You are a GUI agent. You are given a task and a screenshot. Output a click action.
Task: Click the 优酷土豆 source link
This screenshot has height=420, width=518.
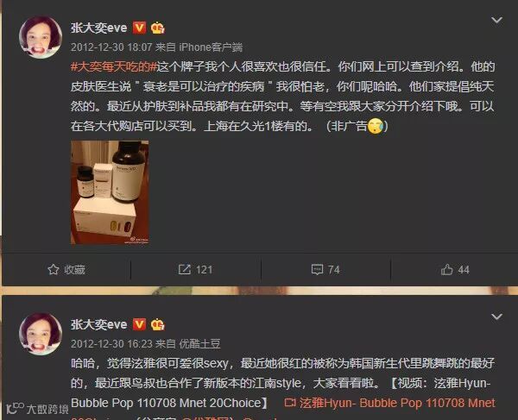coord(199,344)
